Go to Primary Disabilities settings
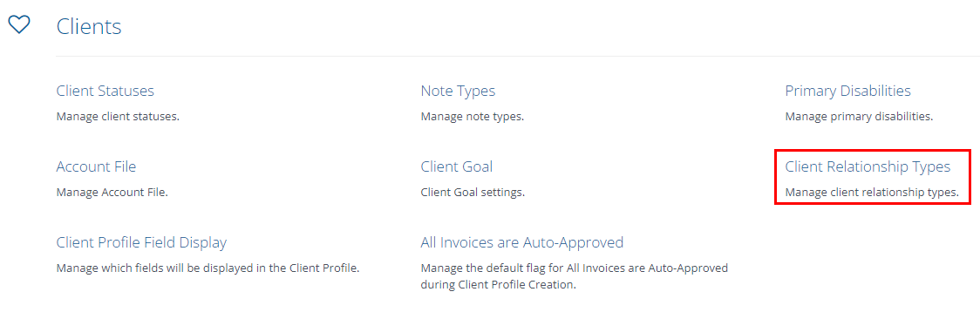The height and width of the screenshot is (319, 980). point(847,92)
